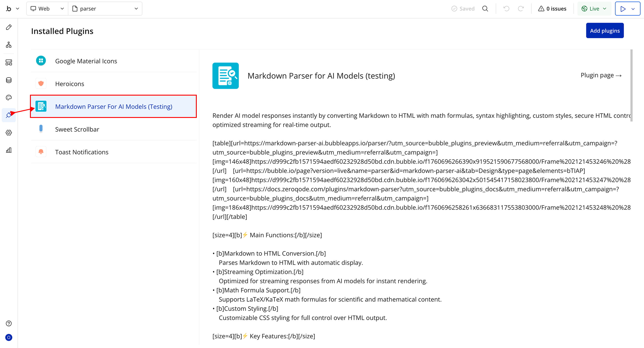Viewport: 644px width, 348px height.
Task: Open the Design tab pencil icon
Action: (x=9, y=27)
